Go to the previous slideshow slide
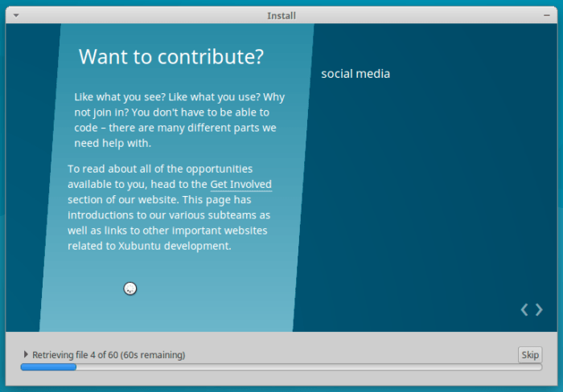563x392 pixels. coord(524,309)
